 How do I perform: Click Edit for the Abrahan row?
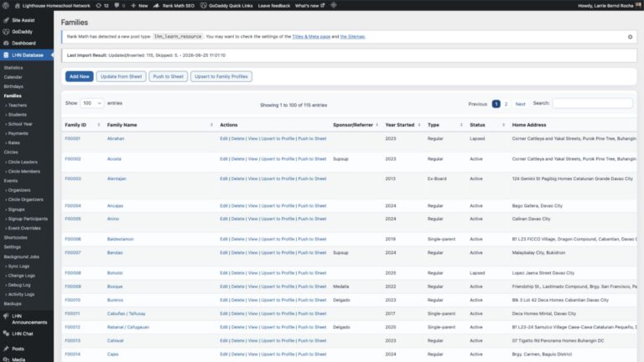(223, 139)
